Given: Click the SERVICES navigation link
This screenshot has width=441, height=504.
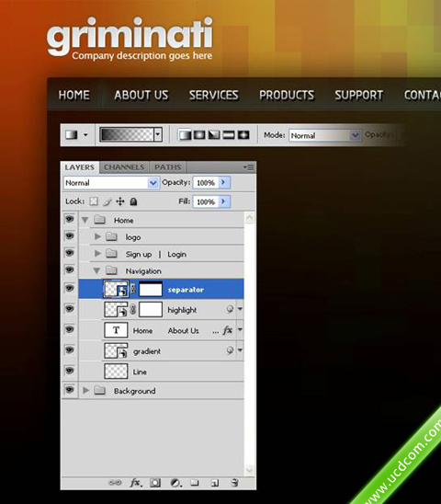Looking at the screenshot, I should 213,95.
